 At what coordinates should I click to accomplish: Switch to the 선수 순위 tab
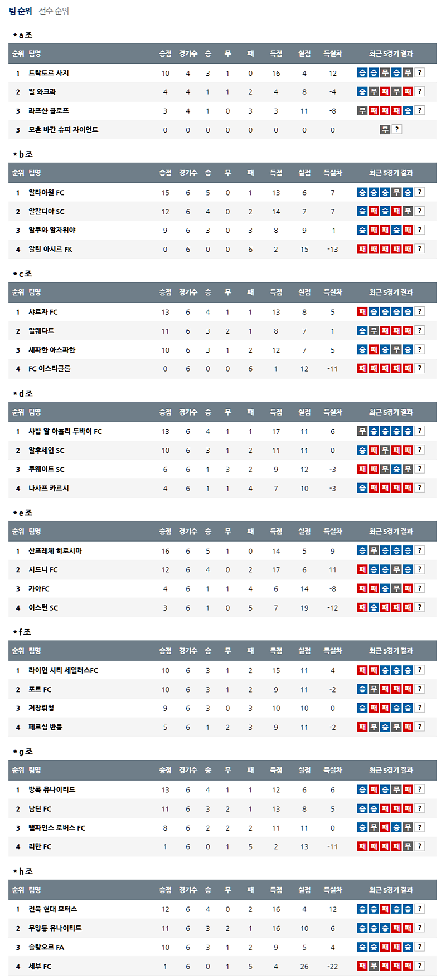coord(54,11)
